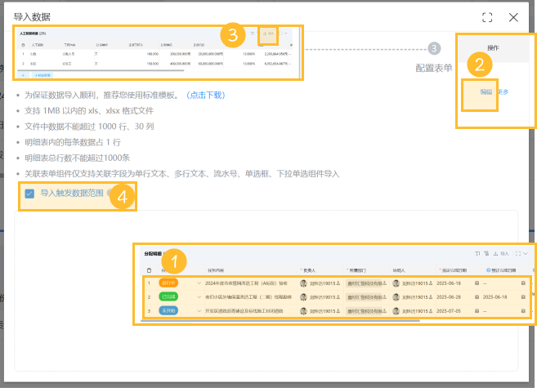Click the 200,000.000 cell in 人工预算明细

[180, 54]
